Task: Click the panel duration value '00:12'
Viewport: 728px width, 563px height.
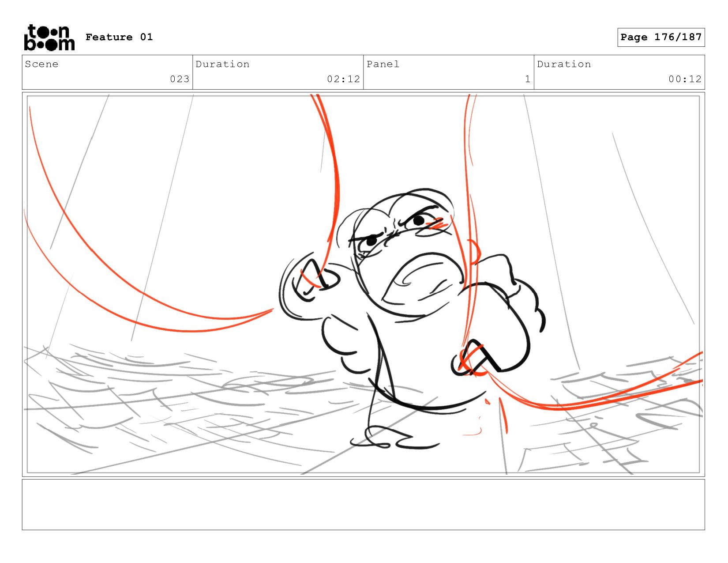Action: pyautogui.click(x=685, y=79)
